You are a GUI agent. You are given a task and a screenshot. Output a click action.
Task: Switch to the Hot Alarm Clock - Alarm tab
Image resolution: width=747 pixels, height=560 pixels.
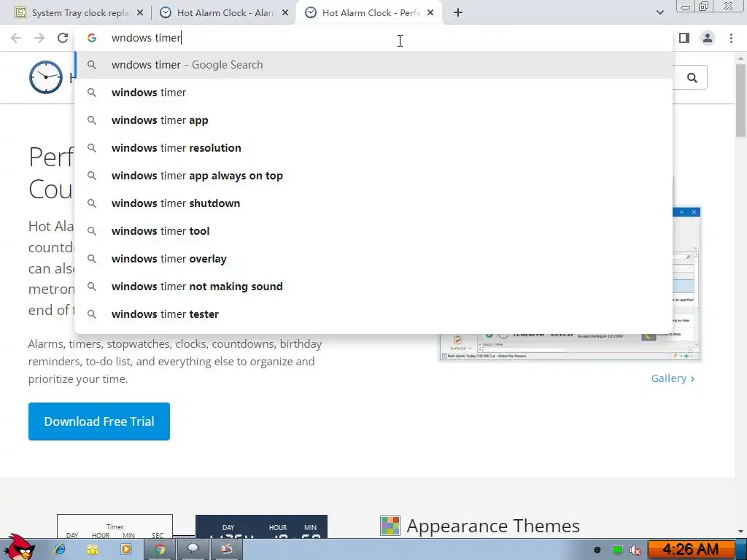click(224, 13)
